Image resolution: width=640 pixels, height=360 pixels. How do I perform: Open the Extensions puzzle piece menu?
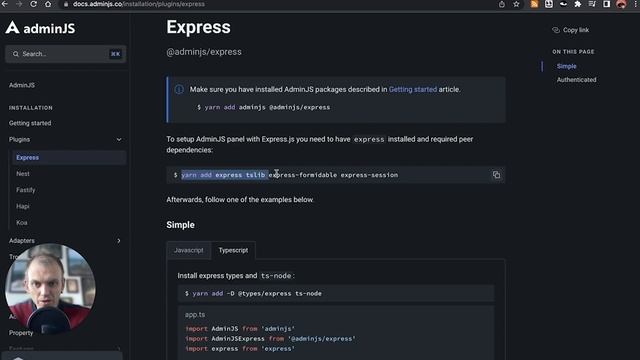pyautogui.click(x=578, y=4)
